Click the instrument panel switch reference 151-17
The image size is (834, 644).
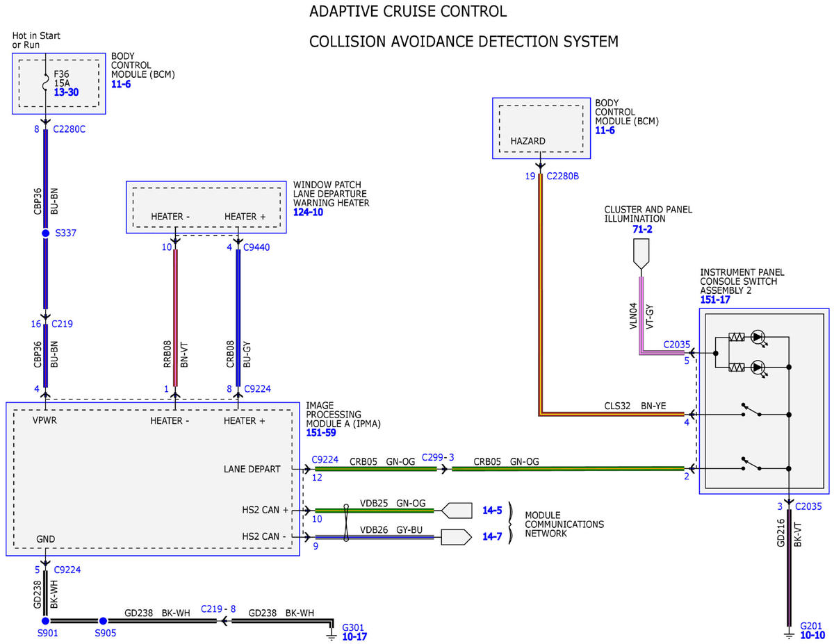pyautogui.click(x=714, y=300)
